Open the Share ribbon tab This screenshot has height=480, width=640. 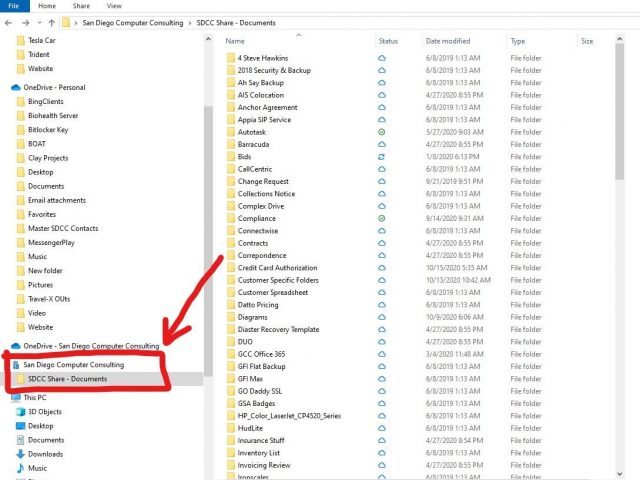[x=81, y=6]
